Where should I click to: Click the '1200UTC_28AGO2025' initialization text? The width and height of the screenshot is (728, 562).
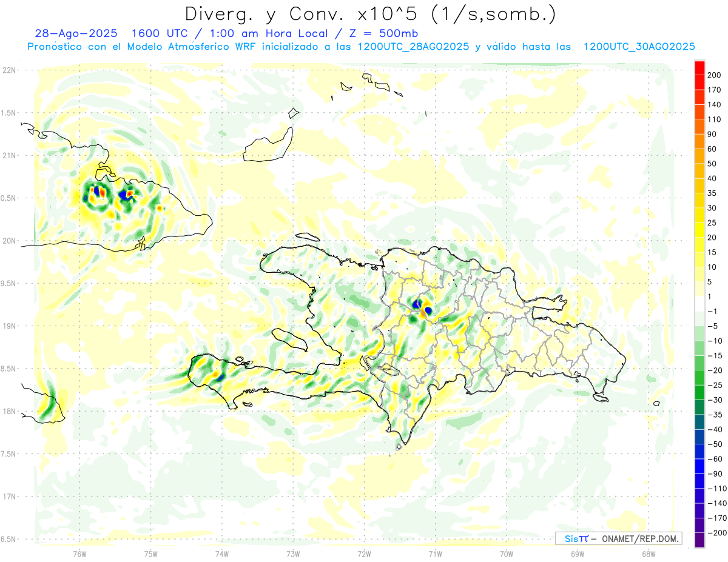tap(413, 47)
